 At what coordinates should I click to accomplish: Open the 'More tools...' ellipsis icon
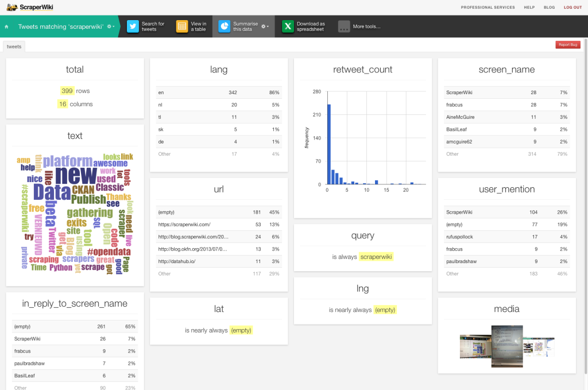344,26
